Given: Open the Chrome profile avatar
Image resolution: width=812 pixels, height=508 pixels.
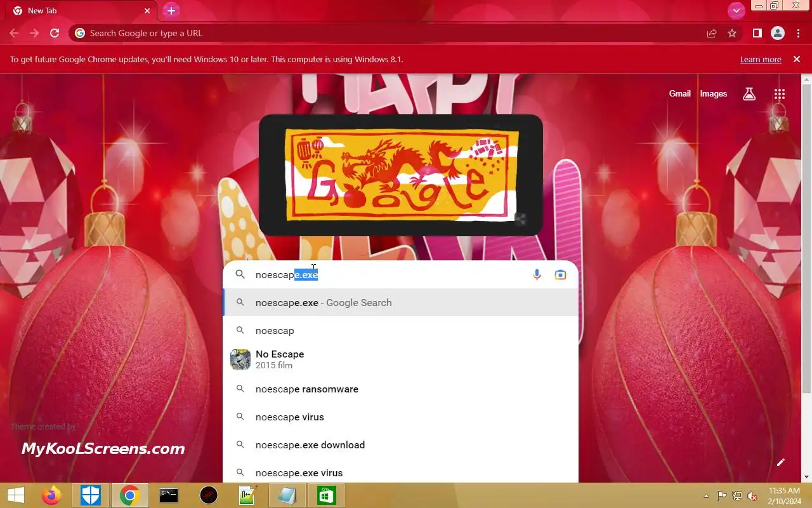Looking at the screenshot, I should [x=778, y=33].
